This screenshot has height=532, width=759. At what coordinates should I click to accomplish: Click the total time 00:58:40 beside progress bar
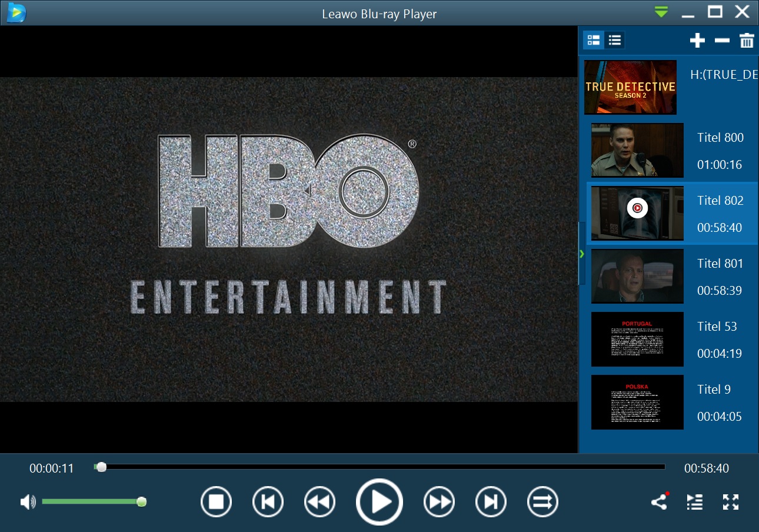(x=707, y=468)
